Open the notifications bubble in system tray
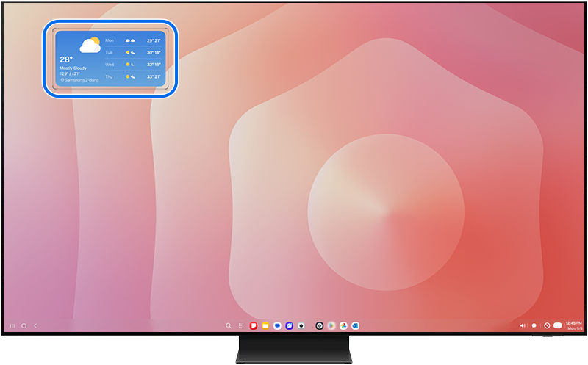 coord(534,325)
